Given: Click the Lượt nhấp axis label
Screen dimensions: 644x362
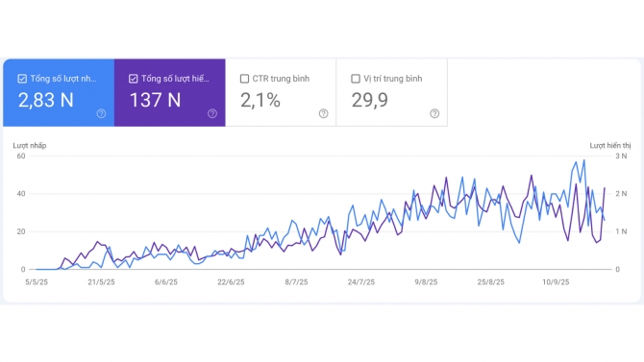Looking at the screenshot, I should point(30,146).
